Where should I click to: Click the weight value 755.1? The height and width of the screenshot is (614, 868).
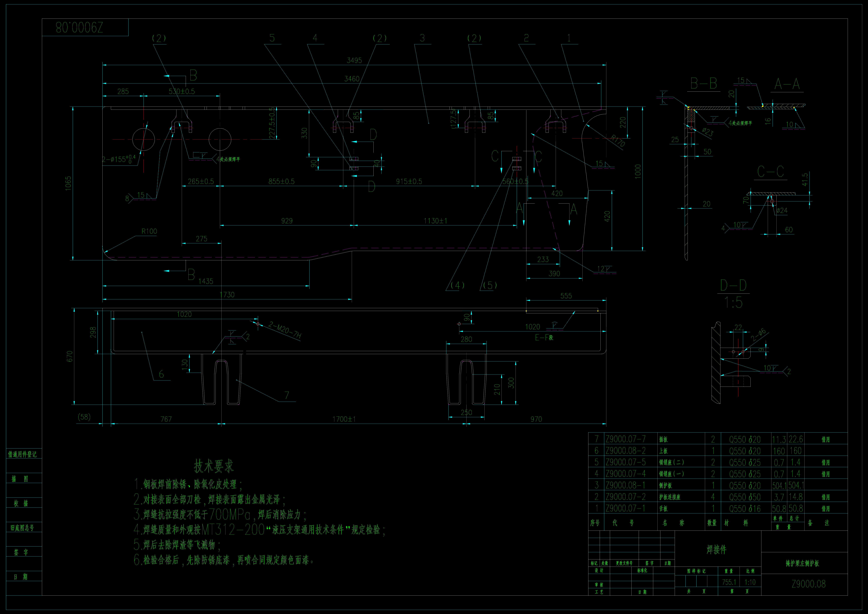point(729,582)
